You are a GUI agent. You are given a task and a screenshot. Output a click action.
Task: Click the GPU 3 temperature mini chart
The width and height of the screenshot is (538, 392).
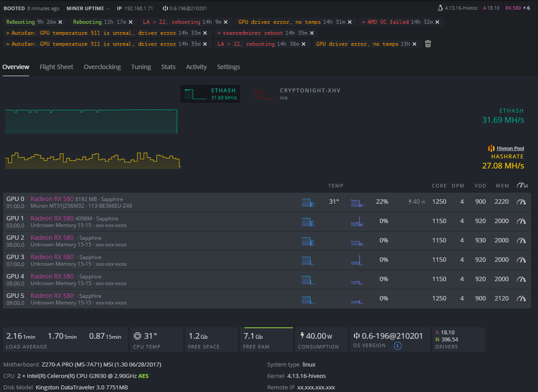coord(309,260)
